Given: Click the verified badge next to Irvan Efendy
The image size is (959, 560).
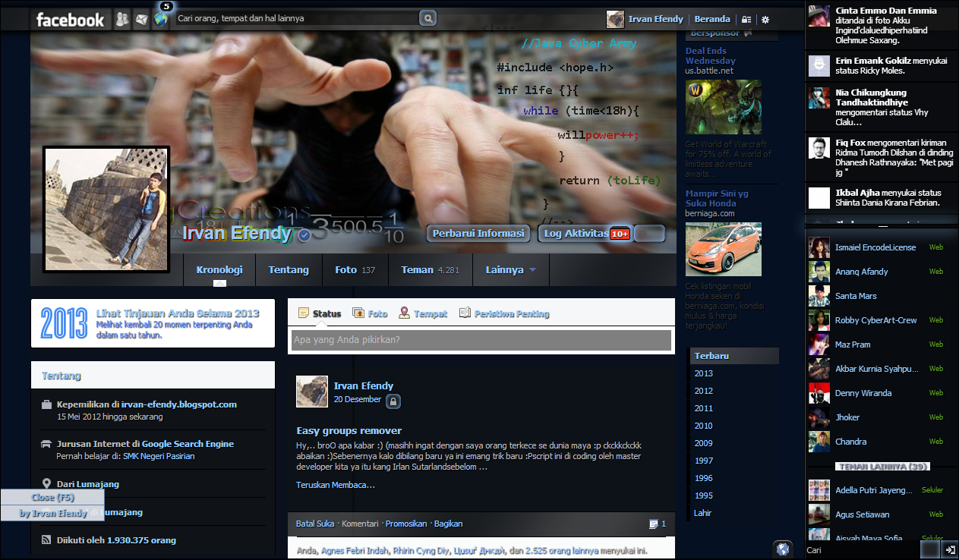Looking at the screenshot, I should [304, 235].
